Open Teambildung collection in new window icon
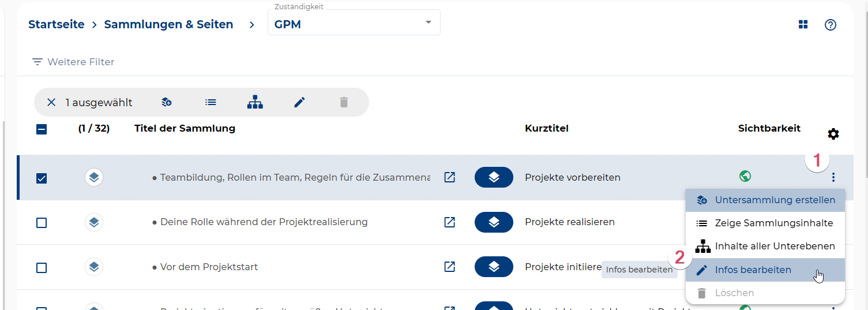The width and height of the screenshot is (868, 310). [x=449, y=177]
